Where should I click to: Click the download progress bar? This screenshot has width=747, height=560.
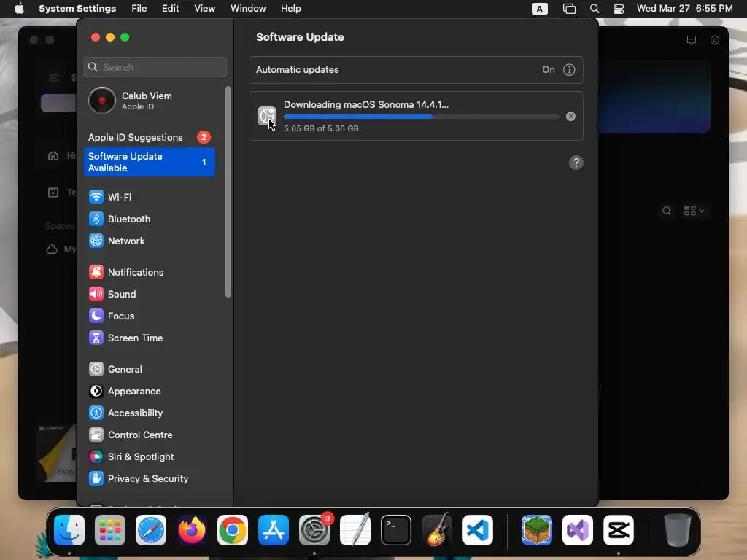coord(421,116)
